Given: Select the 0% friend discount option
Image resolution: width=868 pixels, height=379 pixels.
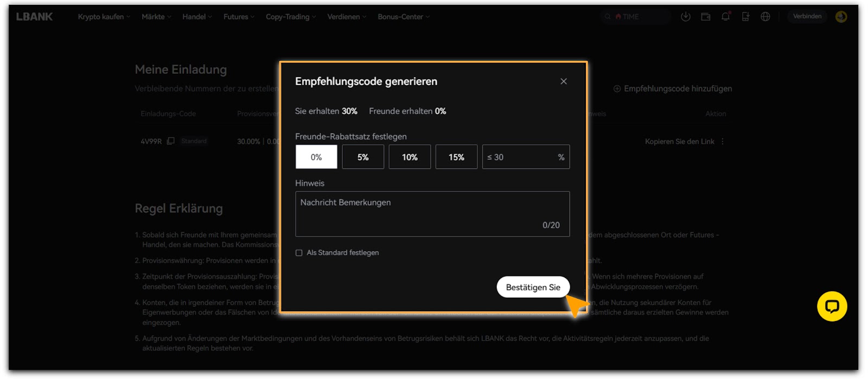Looking at the screenshot, I should 316,157.
